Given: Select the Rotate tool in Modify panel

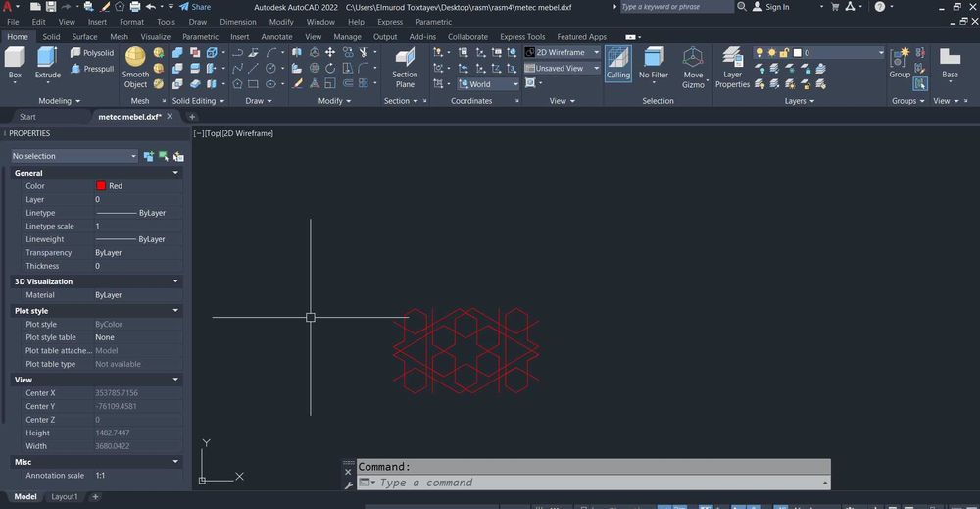Looking at the screenshot, I should [330, 68].
